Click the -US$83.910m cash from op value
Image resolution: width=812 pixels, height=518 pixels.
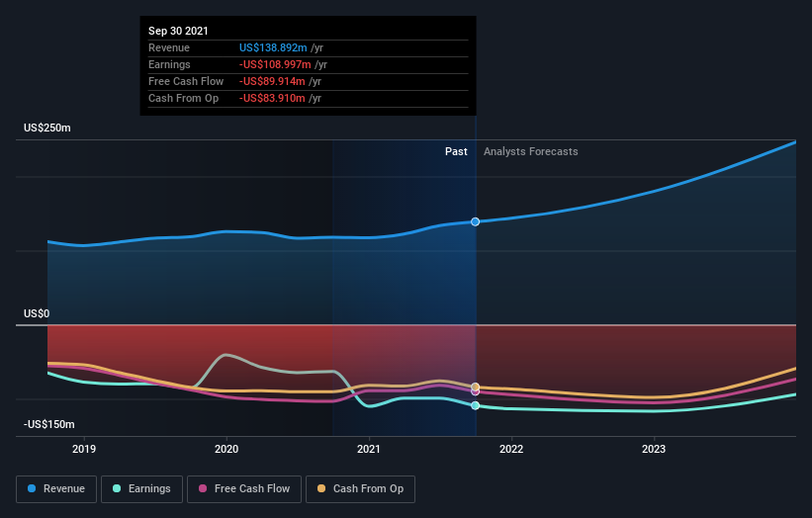click(x=272, y=98)
